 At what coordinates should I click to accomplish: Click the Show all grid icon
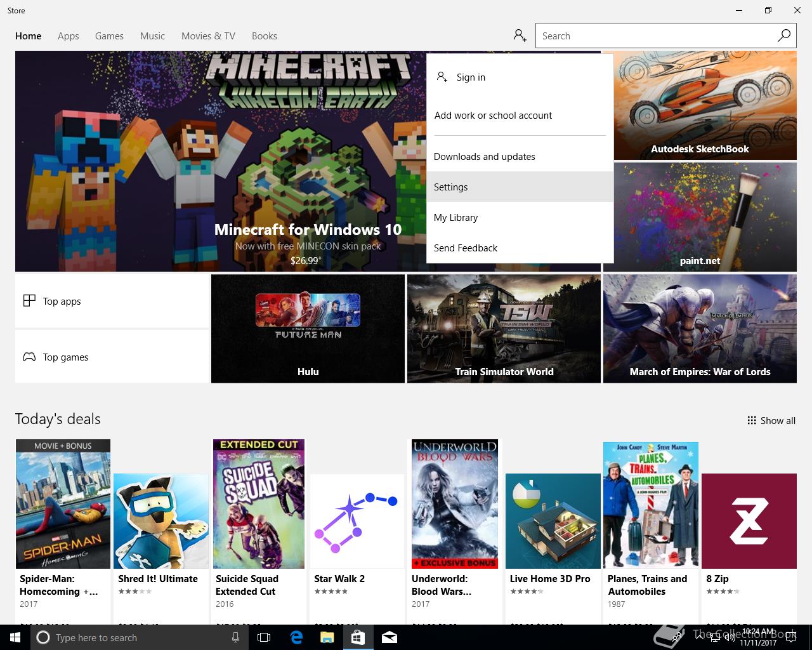tap(752, 420)
